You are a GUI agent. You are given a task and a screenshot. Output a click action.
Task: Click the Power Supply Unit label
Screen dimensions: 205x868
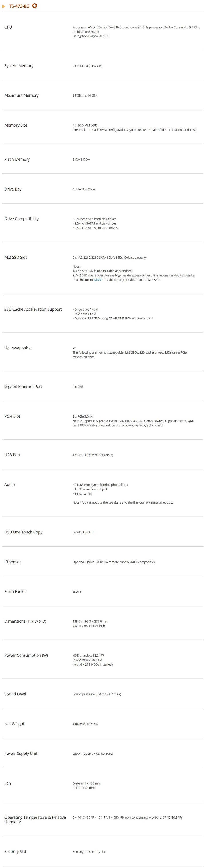pos(21,753)
